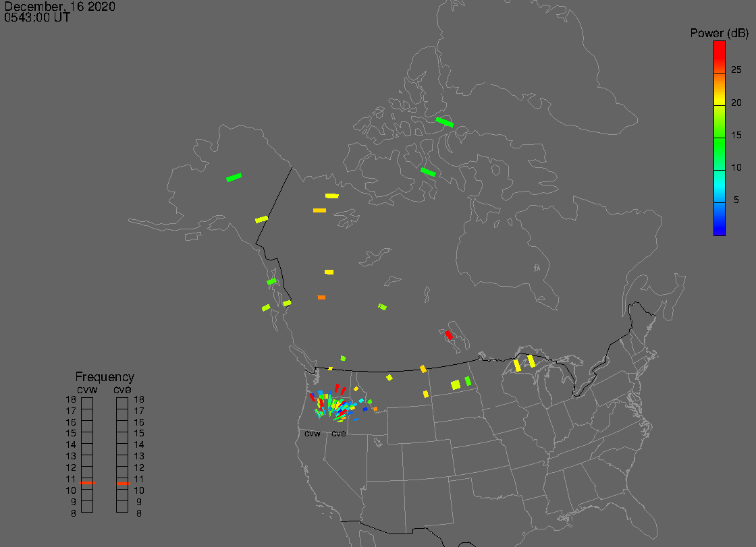This screenshot has width=756, height=547.
Task: Click the yellow-green patch near Alaska-Yukon border
Action: [x=261, y=219]
